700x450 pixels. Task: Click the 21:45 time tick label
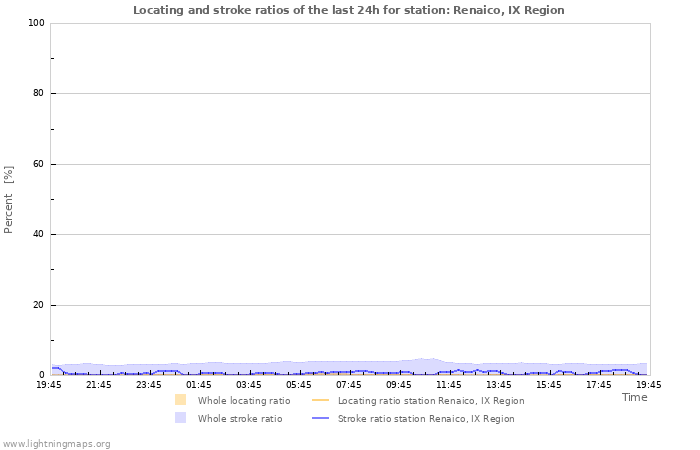(99, 385)
